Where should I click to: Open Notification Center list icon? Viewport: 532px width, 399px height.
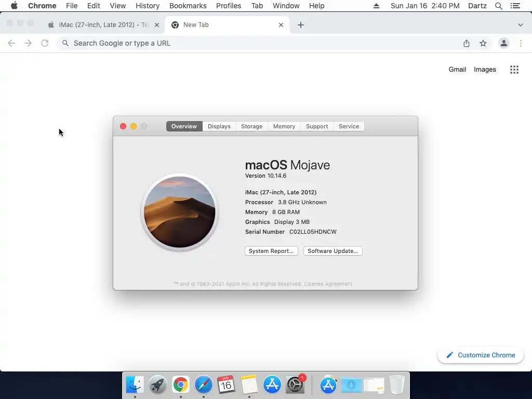(x=515, y=6)
